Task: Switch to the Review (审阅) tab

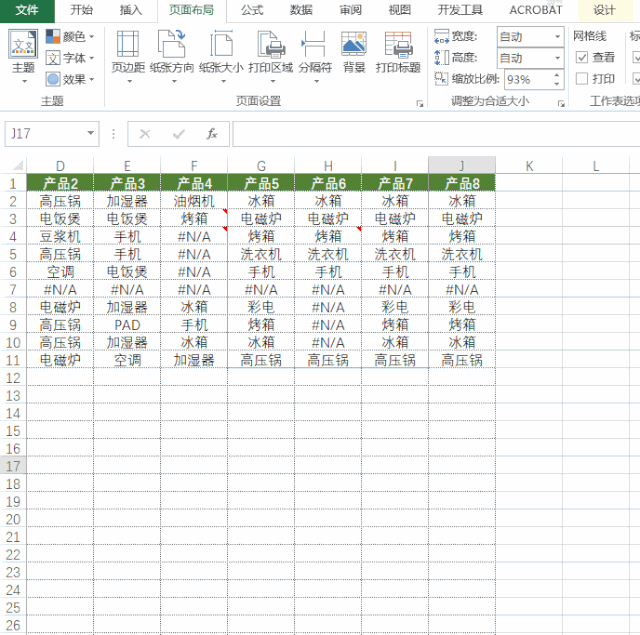Action: click(351, 10)
